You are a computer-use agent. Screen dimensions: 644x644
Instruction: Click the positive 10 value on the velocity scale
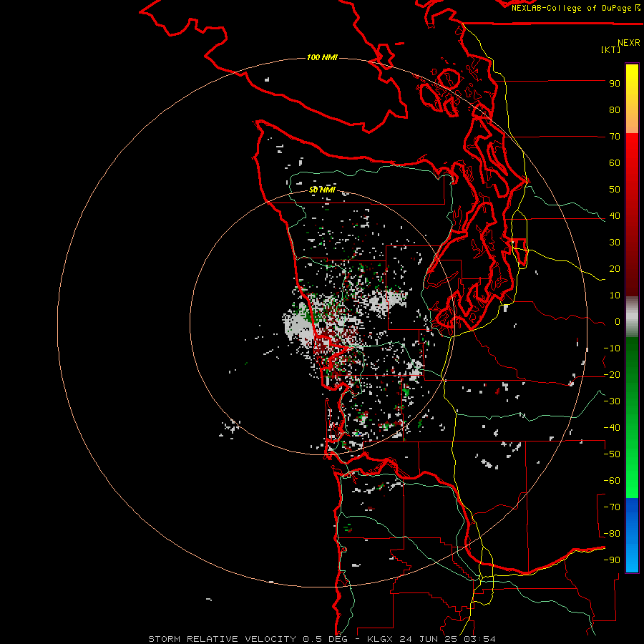615,296
